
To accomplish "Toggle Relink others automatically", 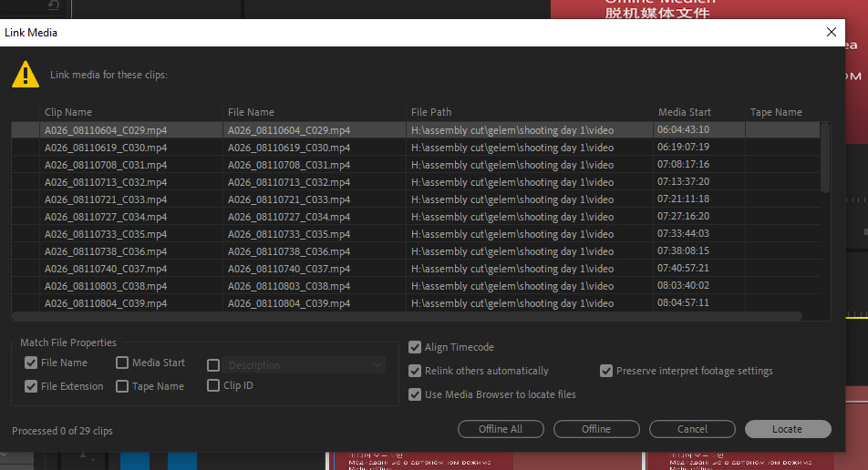I will coord(415,371).
